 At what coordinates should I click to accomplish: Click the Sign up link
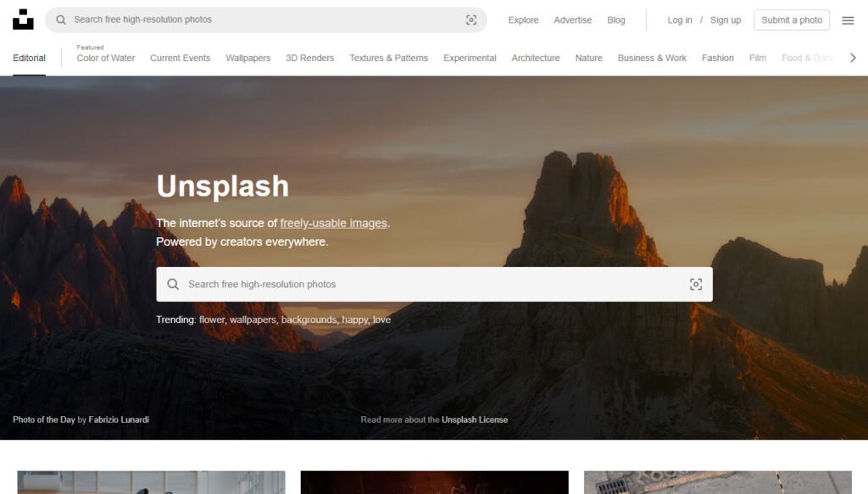click(726, 20)
